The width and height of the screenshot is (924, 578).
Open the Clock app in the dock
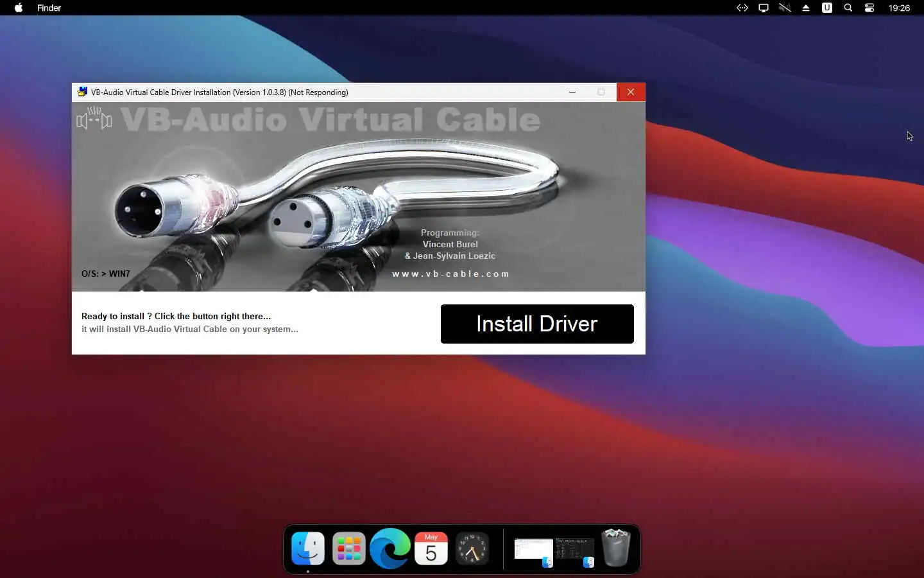(472, 549)
